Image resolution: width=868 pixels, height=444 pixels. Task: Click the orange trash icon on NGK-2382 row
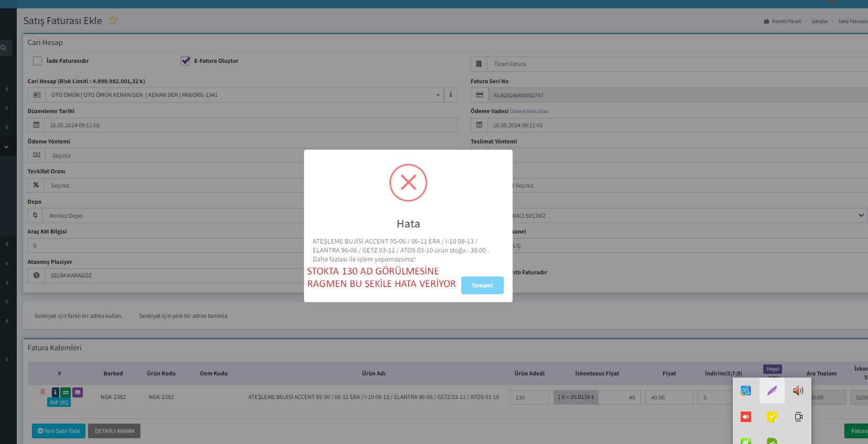(43, 392)
